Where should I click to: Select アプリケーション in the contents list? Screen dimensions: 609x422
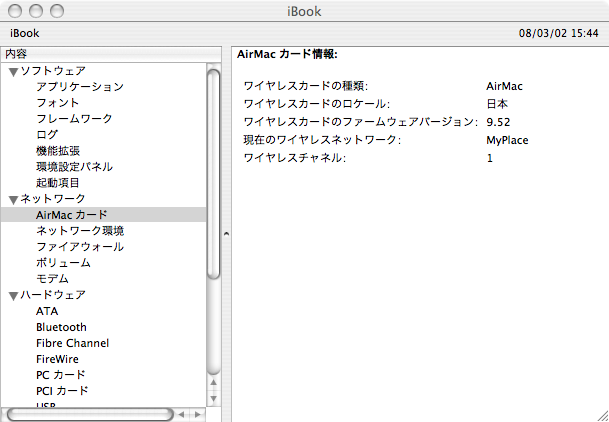(x=80, y=87)
